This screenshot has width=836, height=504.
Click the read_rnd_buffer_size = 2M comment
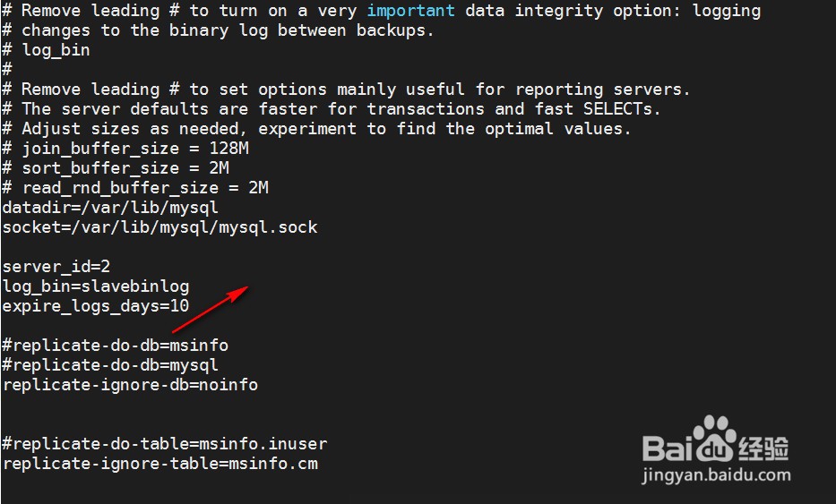[x=144, y=187]
